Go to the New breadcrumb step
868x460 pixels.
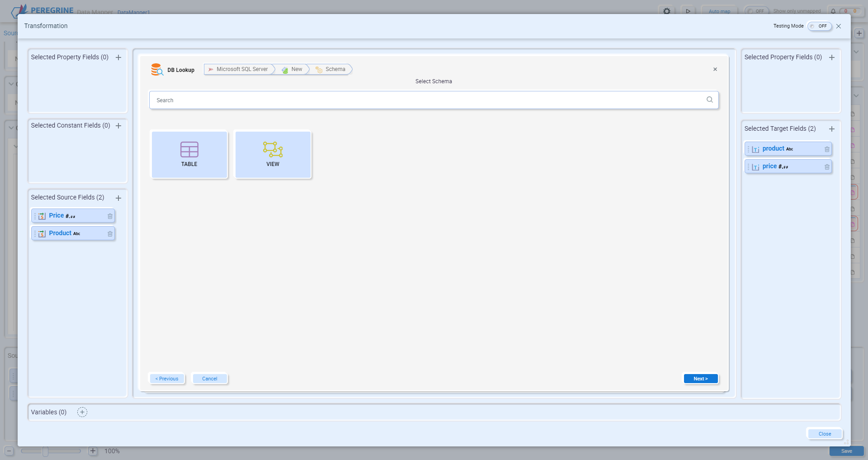click(x=293, y=69)
